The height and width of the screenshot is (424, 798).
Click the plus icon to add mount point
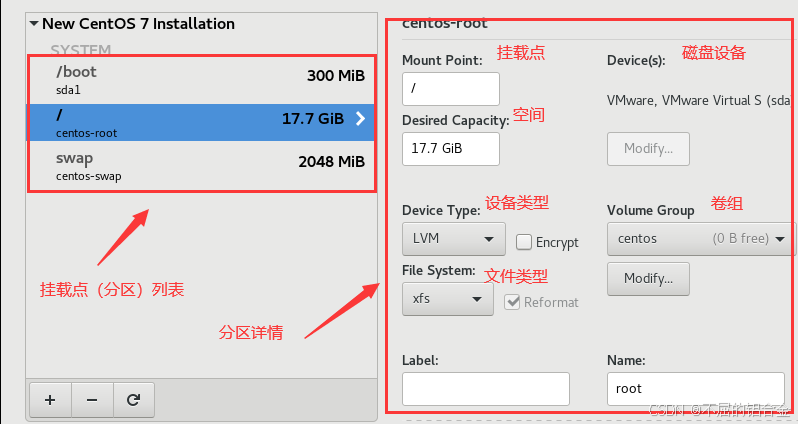point(50,400)
